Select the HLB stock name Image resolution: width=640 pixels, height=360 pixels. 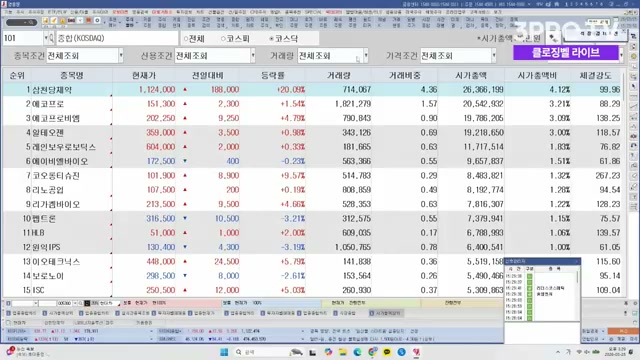tap(38, 233)
